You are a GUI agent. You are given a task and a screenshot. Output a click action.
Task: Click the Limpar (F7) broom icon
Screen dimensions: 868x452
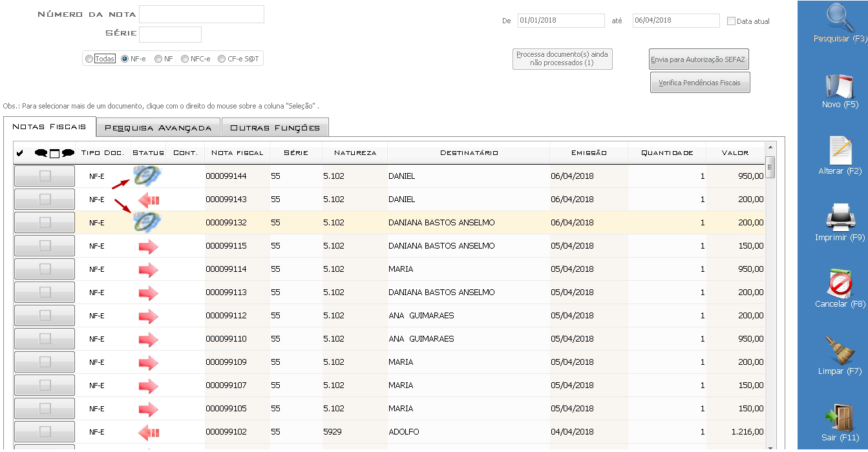pyautogui.click(x=840, y=351)
